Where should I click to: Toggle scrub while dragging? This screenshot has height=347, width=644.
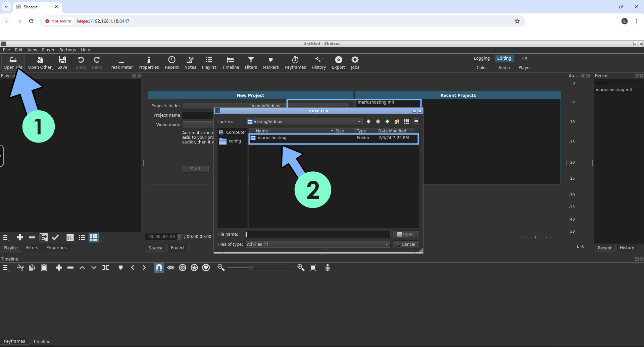(171, 268)
